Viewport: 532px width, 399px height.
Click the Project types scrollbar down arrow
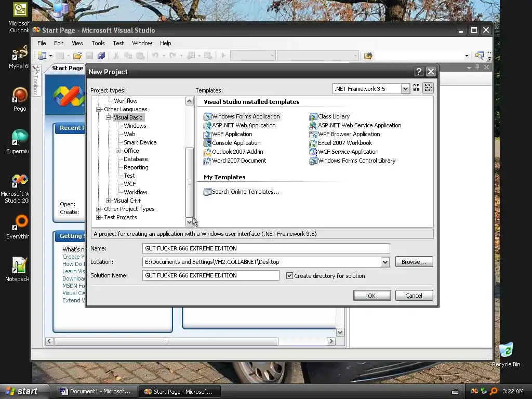point(189,222)
